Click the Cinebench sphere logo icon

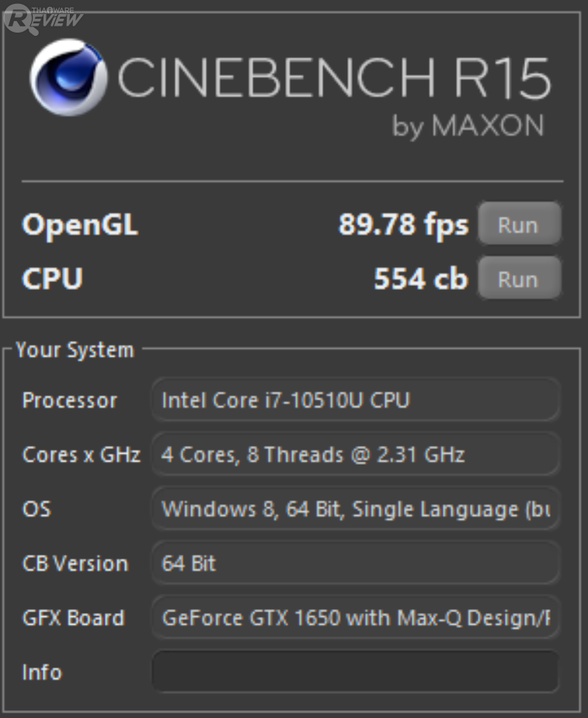click(x=69, y=78)
